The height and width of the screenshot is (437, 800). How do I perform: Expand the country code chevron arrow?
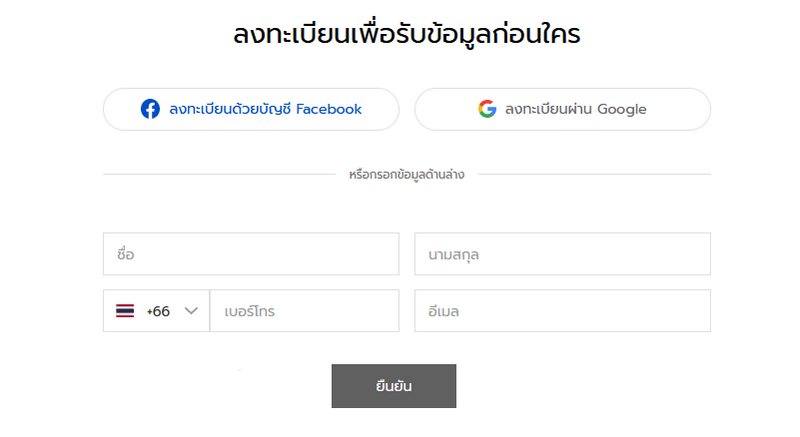pyautogui.click(x=191, y=311)
